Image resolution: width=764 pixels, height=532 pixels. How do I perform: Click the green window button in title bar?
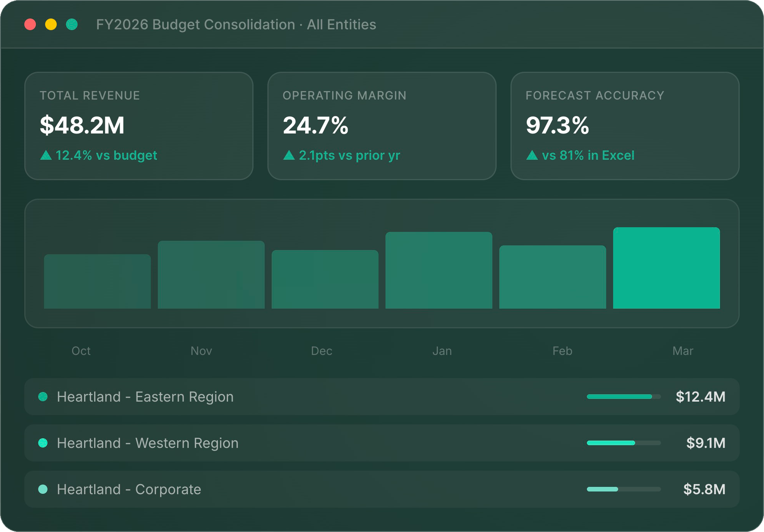[72, 24]
